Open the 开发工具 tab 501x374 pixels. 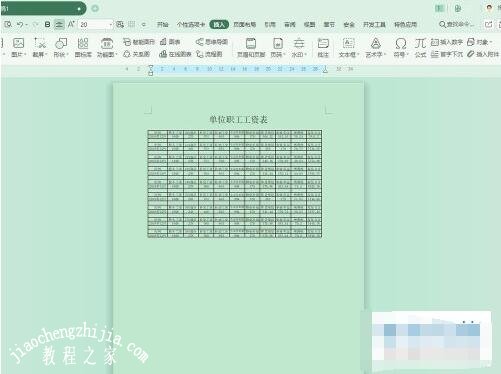click(374, 24)
